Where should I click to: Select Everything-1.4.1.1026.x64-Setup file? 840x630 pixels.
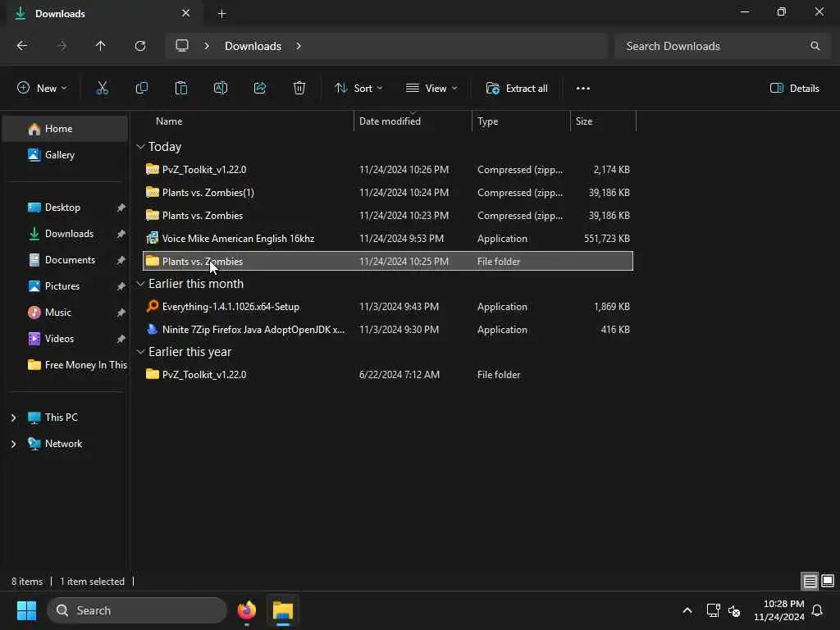388,307
